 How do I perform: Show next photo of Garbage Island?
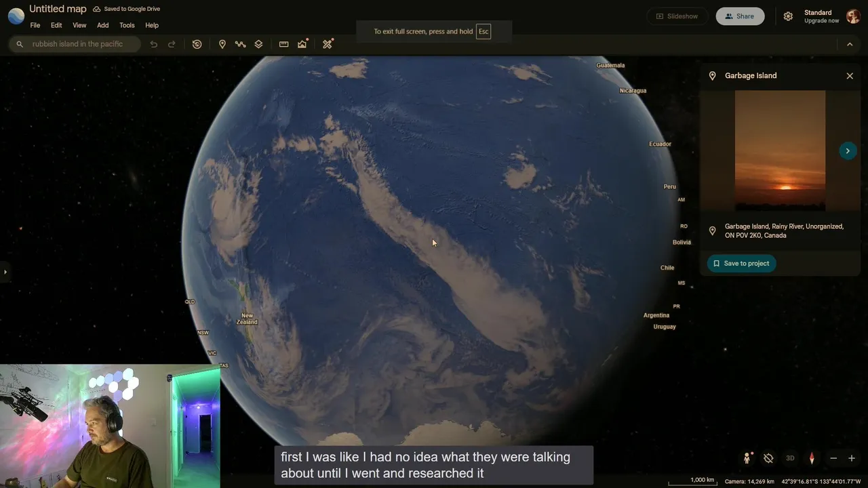(848, 151)
